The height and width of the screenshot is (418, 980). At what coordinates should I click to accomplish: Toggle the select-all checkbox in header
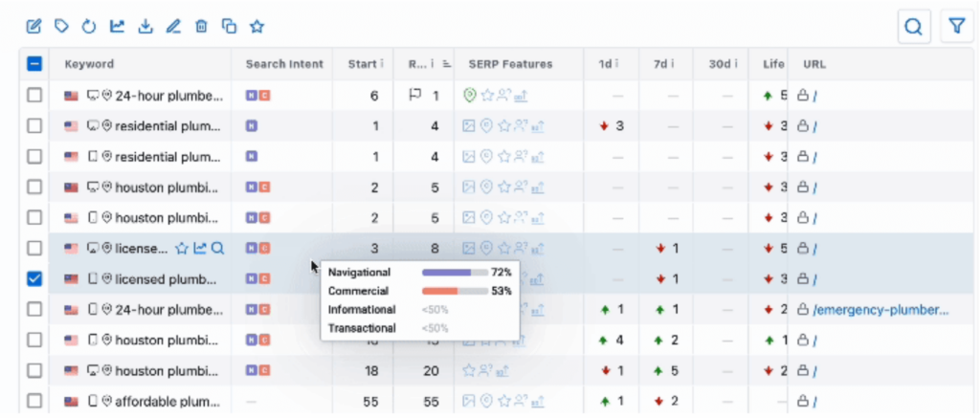[x=33, y=64]
